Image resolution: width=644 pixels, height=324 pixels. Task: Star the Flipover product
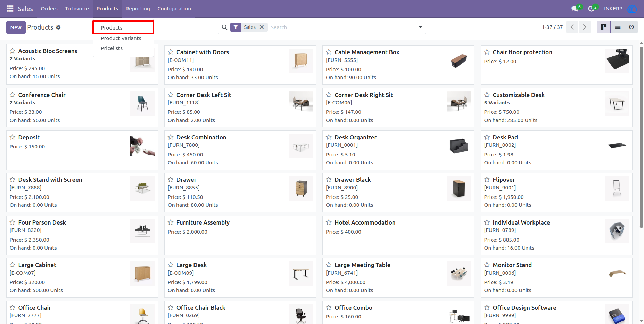tap(487, 180)
